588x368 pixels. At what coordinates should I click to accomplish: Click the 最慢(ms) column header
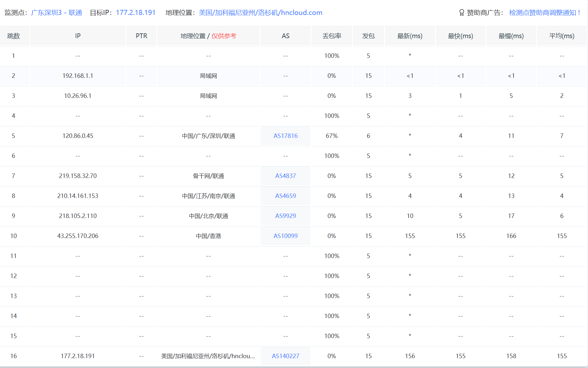(x=511, y=36)
